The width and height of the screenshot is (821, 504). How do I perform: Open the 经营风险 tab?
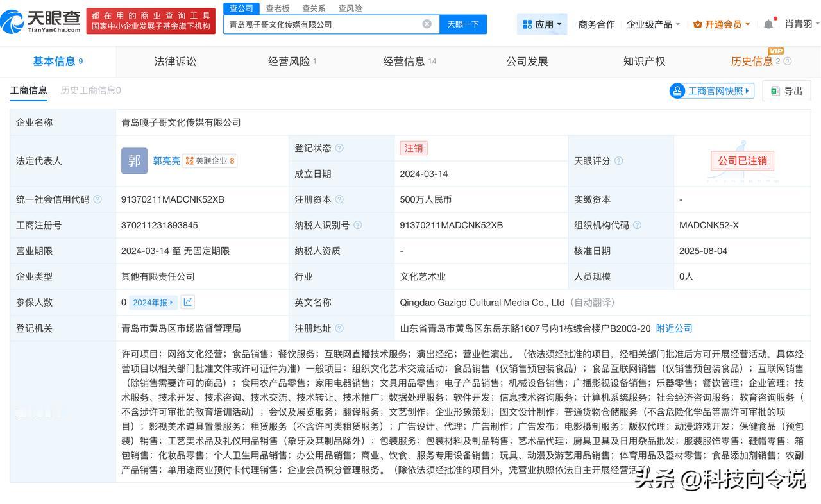click(x=292, y=62)
